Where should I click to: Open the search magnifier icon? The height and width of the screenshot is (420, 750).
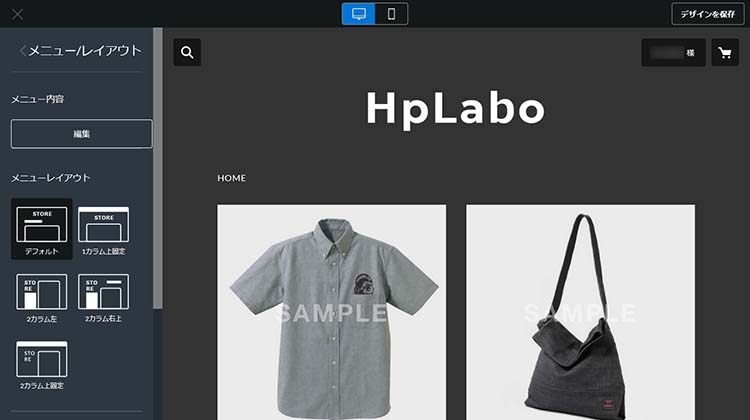click(x=187, y=52)
